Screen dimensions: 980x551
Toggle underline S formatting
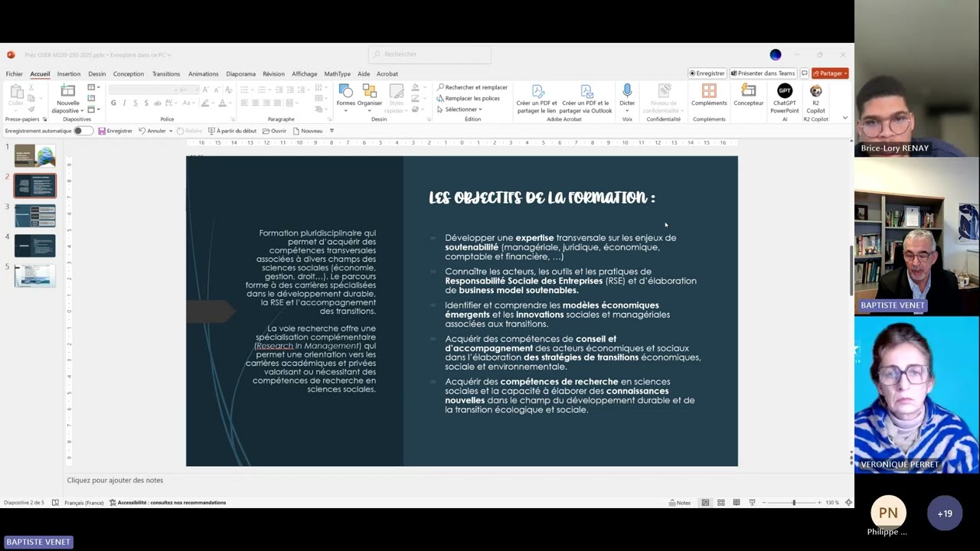[x=136, y=103]
